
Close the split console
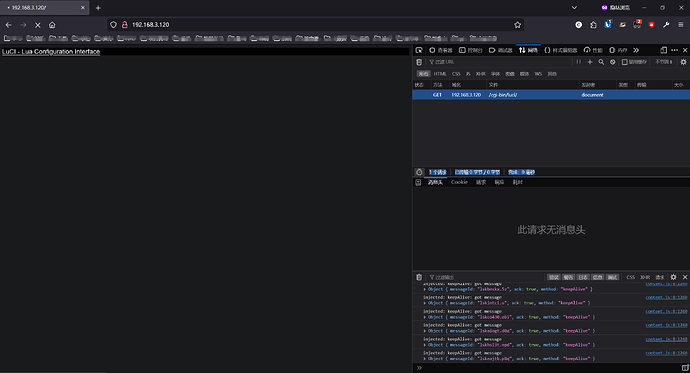click(685, 277)
